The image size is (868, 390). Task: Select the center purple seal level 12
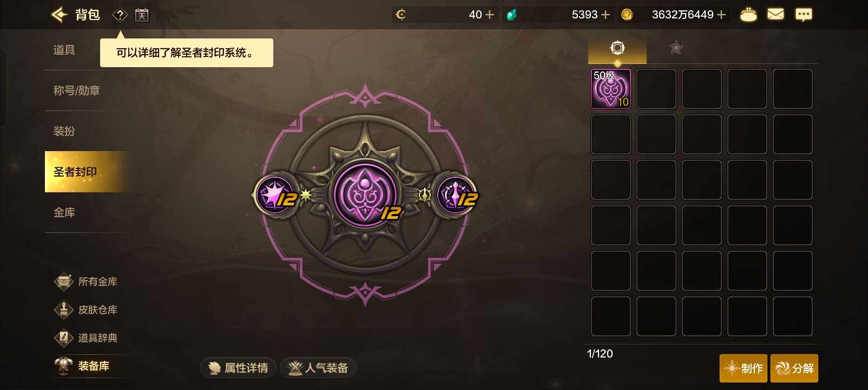[366, 194]
